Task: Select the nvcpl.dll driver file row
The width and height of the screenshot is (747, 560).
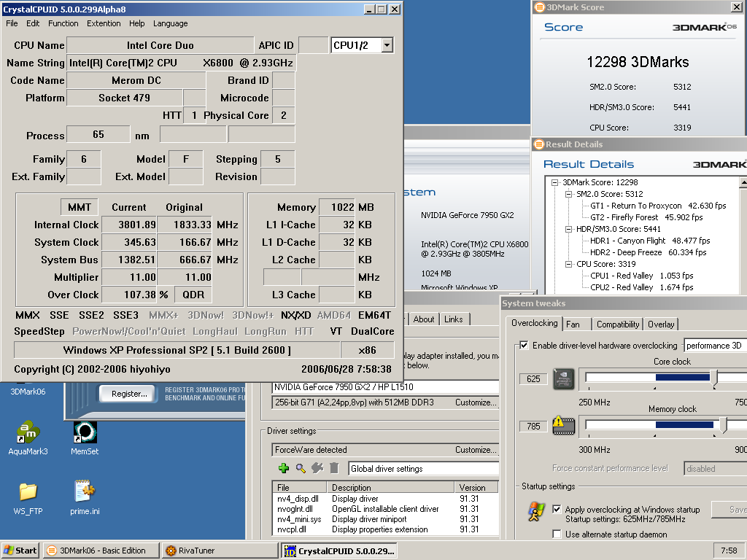Action: 385,529
